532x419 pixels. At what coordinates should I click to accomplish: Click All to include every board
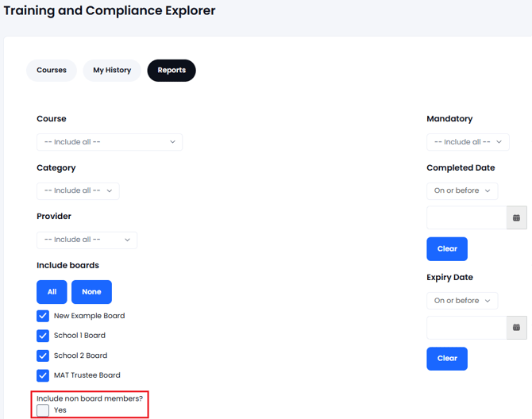tap(52, 292)
